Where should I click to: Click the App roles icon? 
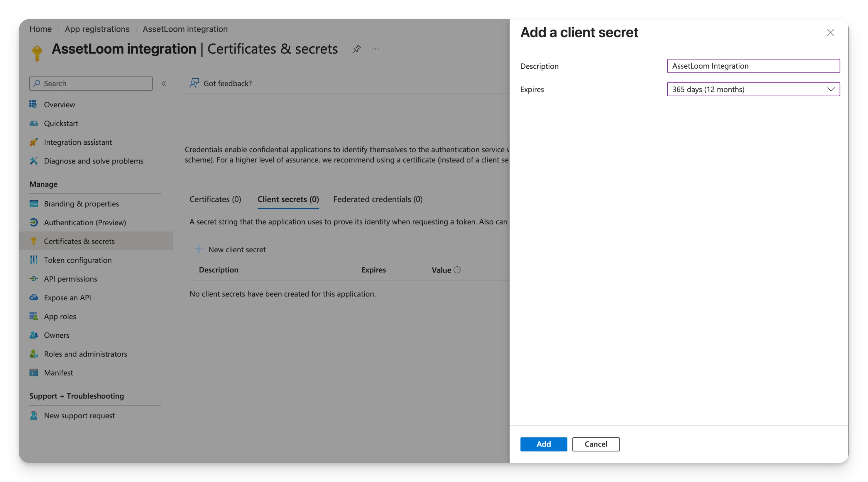[33, 316]
